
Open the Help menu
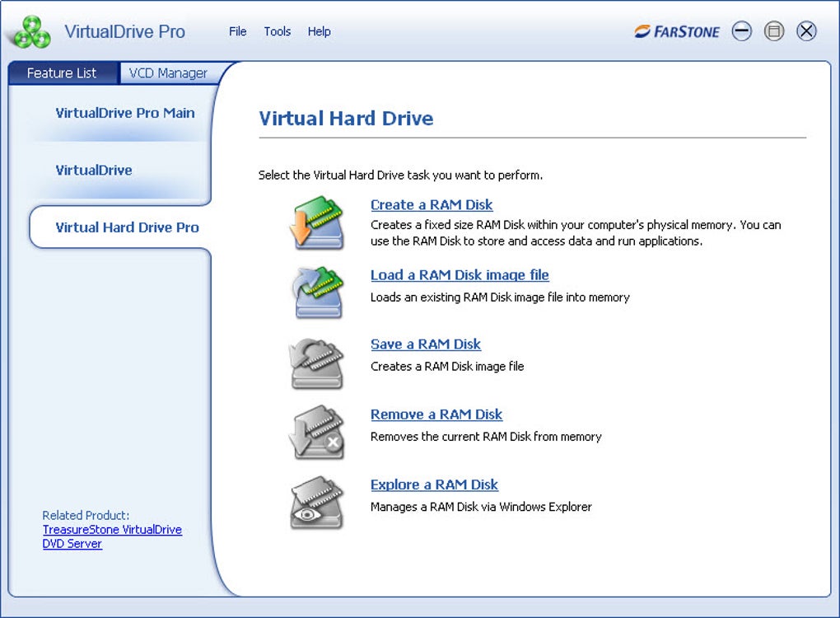coord(320,31)
